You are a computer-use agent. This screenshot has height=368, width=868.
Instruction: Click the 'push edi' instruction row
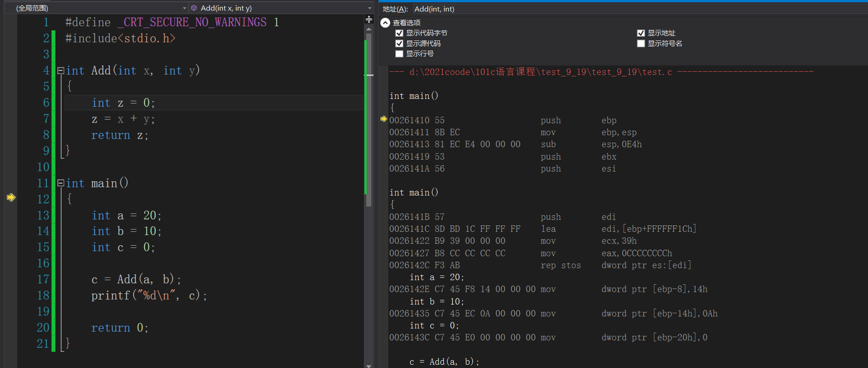click(x=503, y=217)
